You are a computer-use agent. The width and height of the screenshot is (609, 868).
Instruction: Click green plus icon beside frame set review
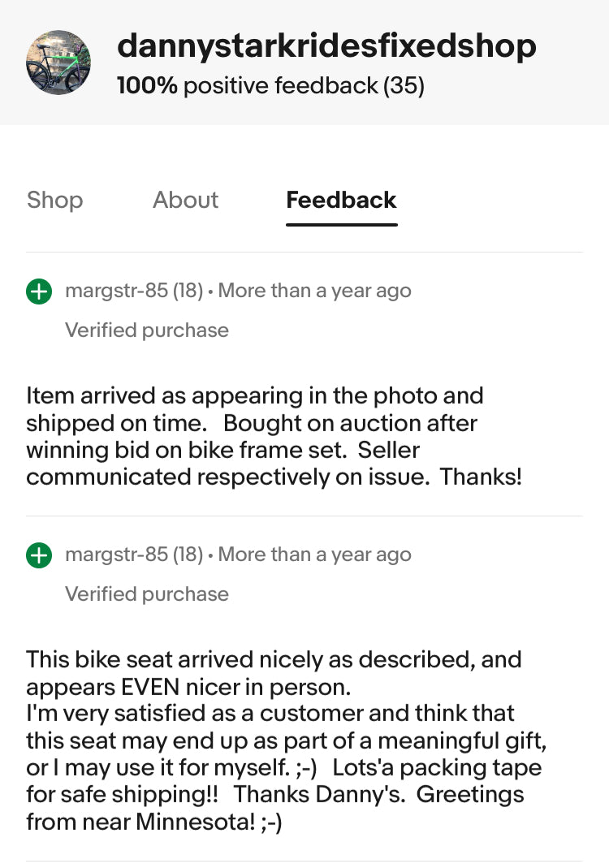[x=39, y=291]
